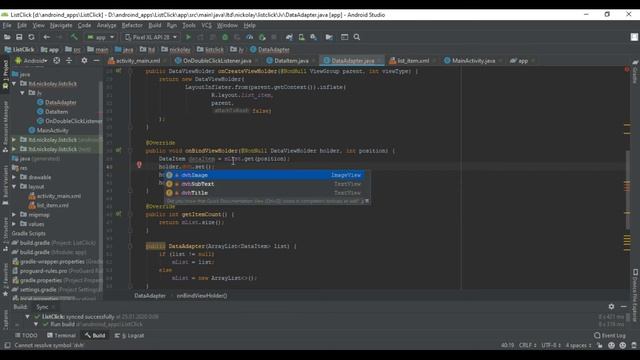Navigate back with the arrow icon
The width and height of the screenshot is (640, 360).
47,37
